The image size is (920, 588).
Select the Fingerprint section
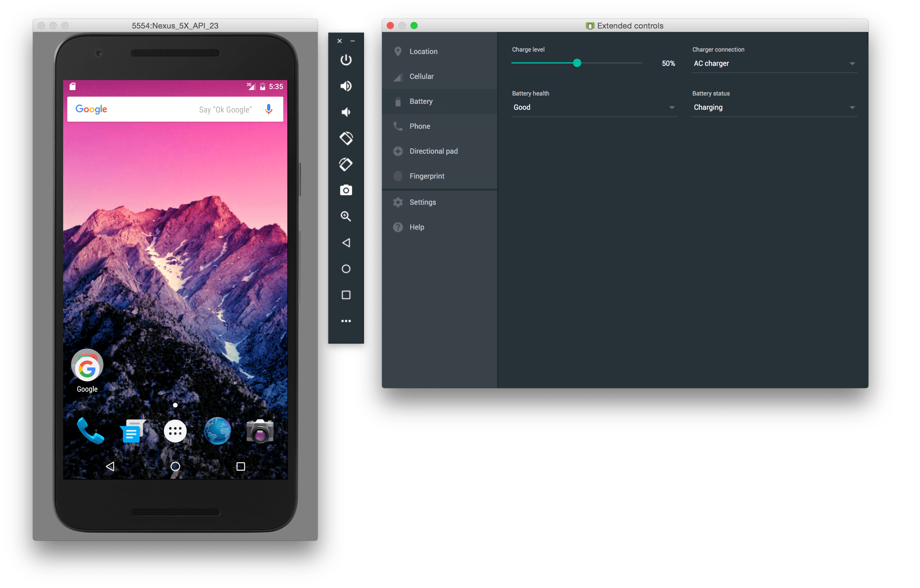[427, 176]
